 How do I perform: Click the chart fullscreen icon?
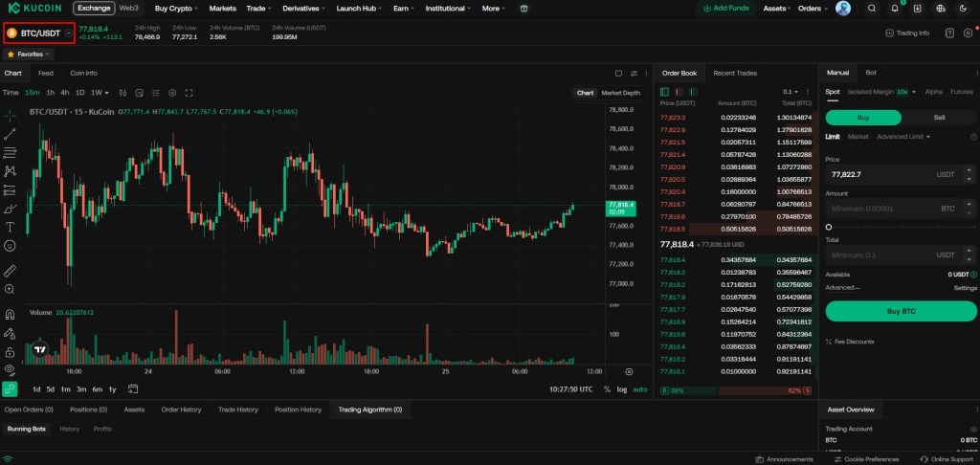click(x=189, y=93)
